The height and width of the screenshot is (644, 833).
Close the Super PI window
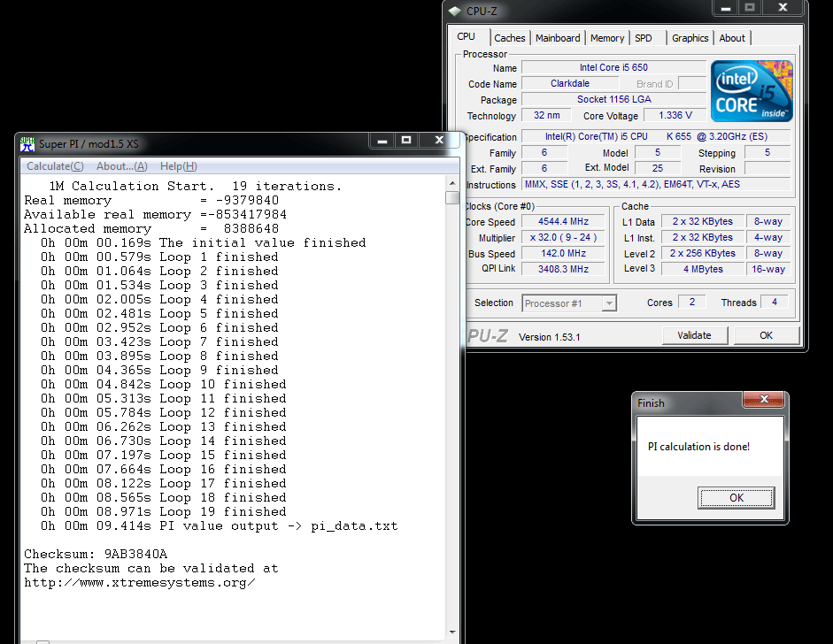(439, 140)
